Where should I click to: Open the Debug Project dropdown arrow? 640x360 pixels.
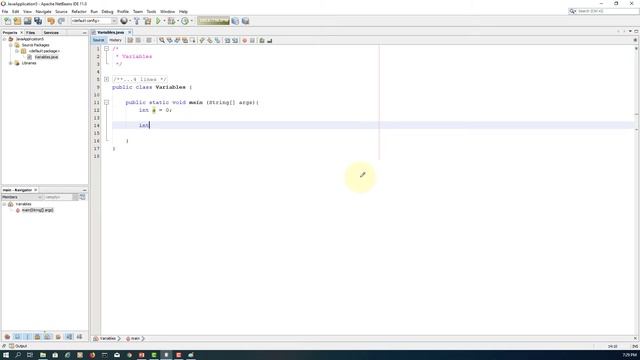[178, 21]
